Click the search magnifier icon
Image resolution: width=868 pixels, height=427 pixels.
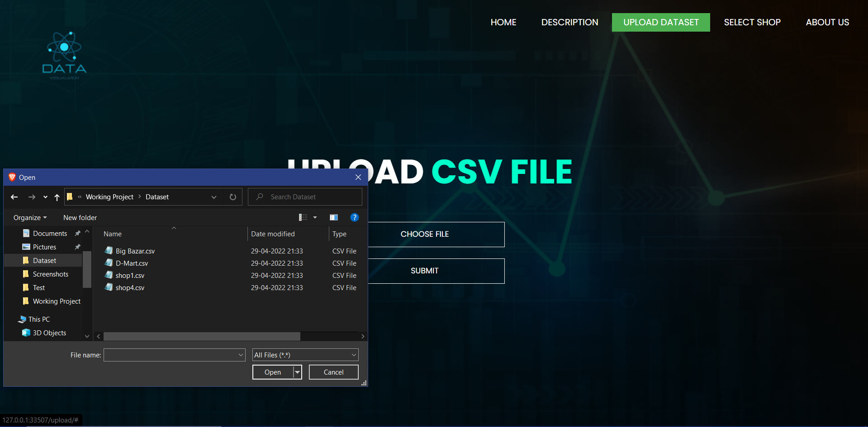coord(260,197)
